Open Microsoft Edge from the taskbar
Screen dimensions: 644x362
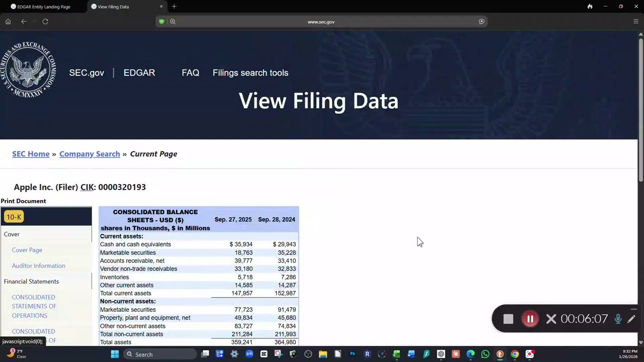pyautogui.click(x=470, y=354)
